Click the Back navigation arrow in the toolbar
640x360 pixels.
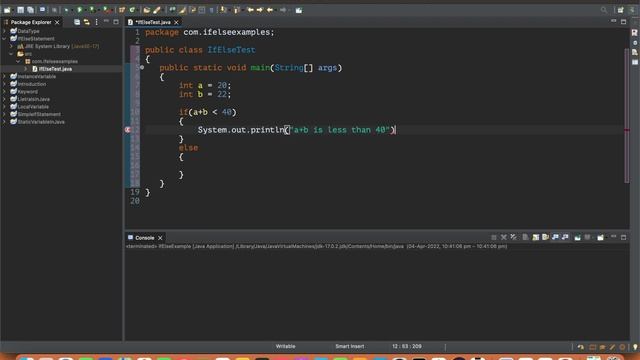click(270, 10)
